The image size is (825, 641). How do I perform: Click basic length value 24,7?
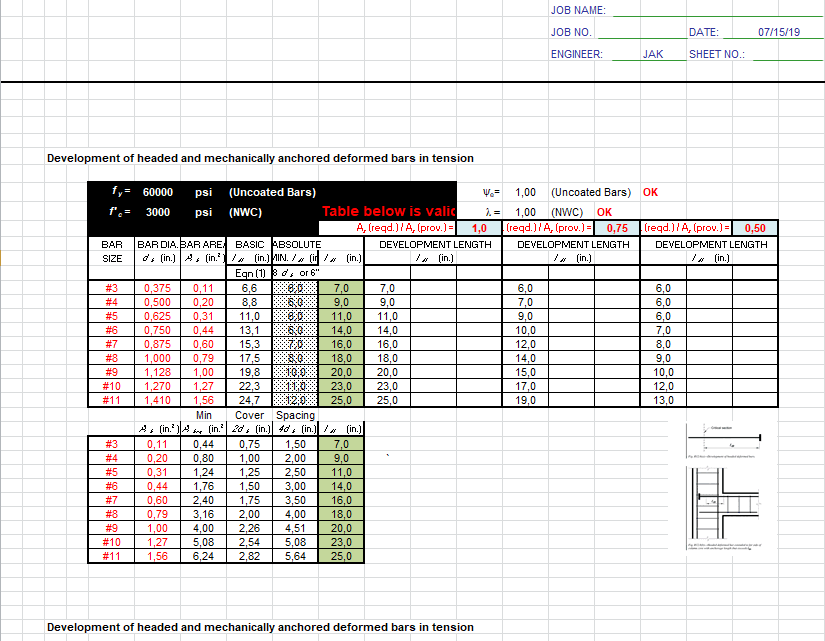(249, 399)
